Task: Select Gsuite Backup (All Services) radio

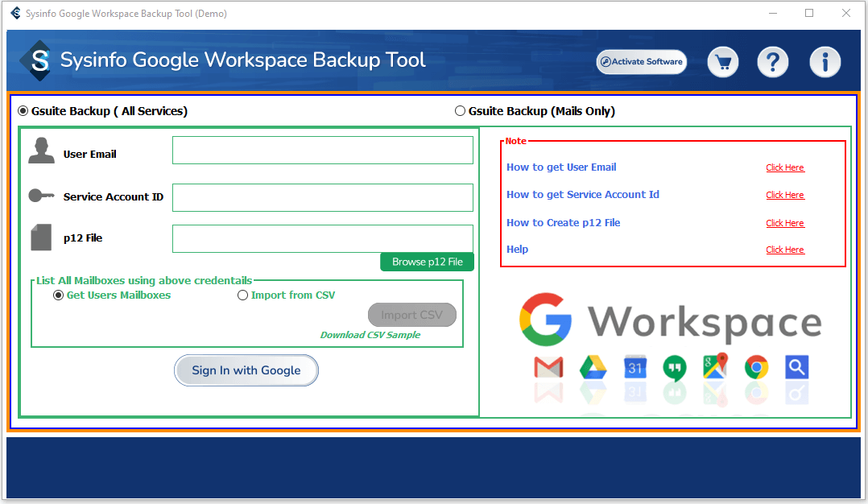Action: click(23, 111)
